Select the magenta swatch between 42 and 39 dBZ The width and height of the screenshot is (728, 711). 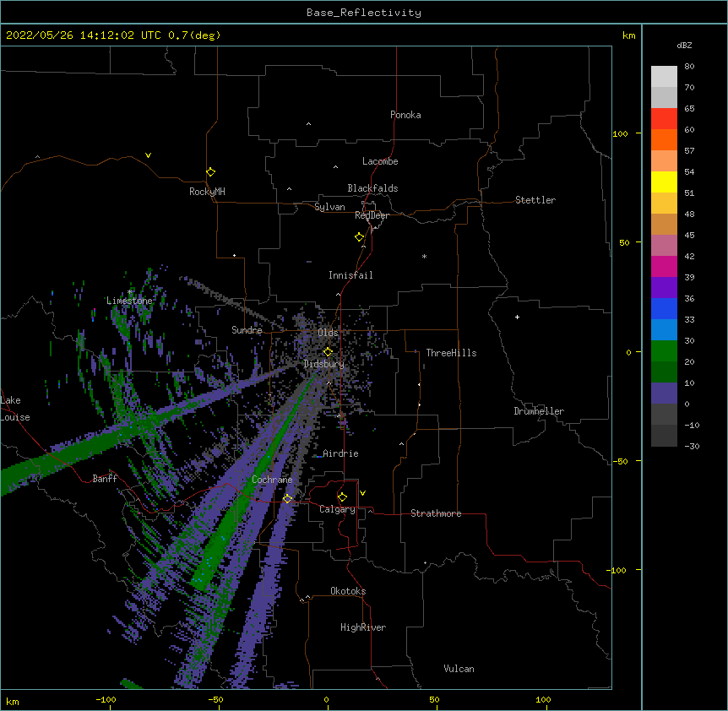click(x=664, y=266)
